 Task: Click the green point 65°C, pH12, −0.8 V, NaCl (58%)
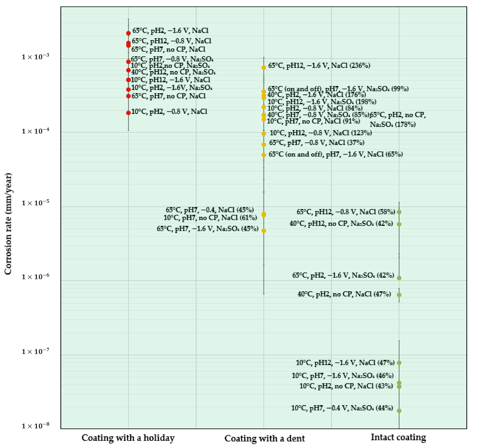pyautogui.click(x=399, y=212)
